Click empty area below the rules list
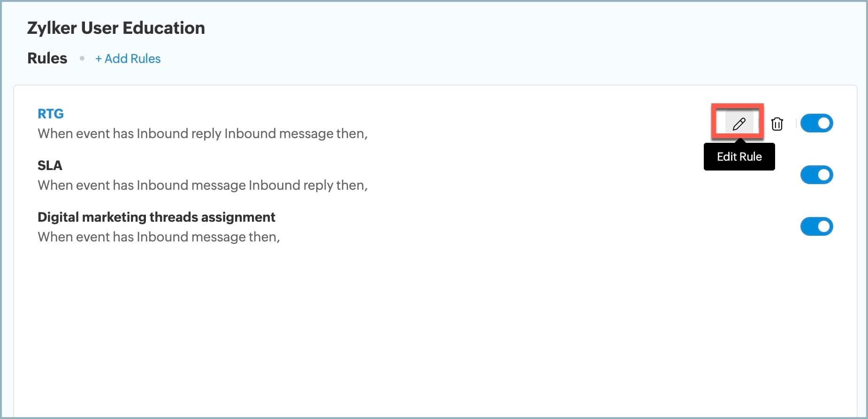Image resolution: width=868 pixels, height=419 pixels. [x=422, y=329]
